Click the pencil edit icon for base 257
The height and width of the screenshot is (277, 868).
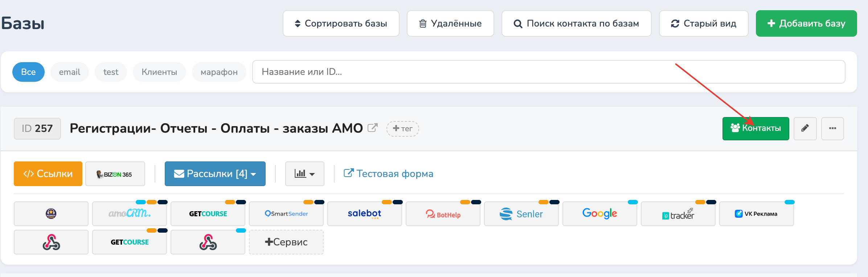804,128
